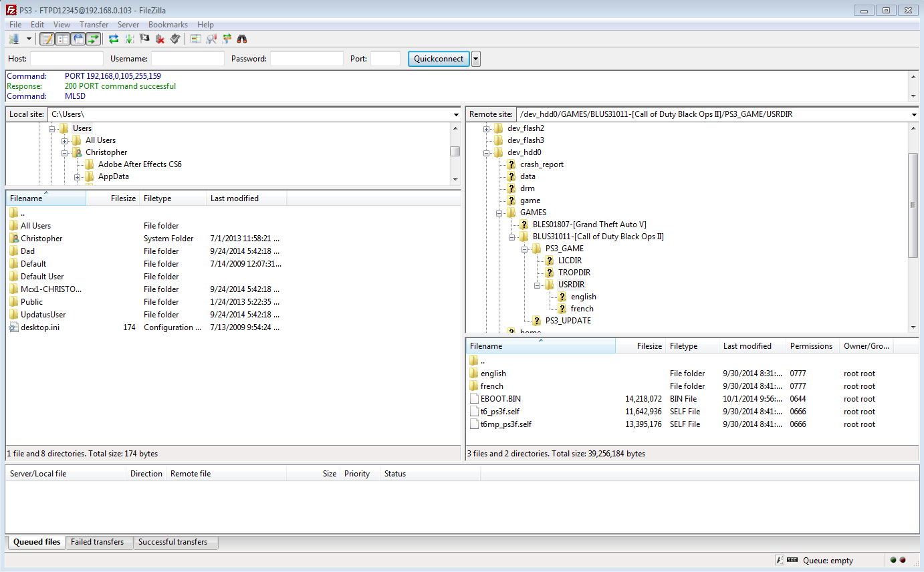Viewport: 924px width, 572px height.
Task: Click the t6mp_ps3f.self file icon
Action: click(x=474, y=424)
